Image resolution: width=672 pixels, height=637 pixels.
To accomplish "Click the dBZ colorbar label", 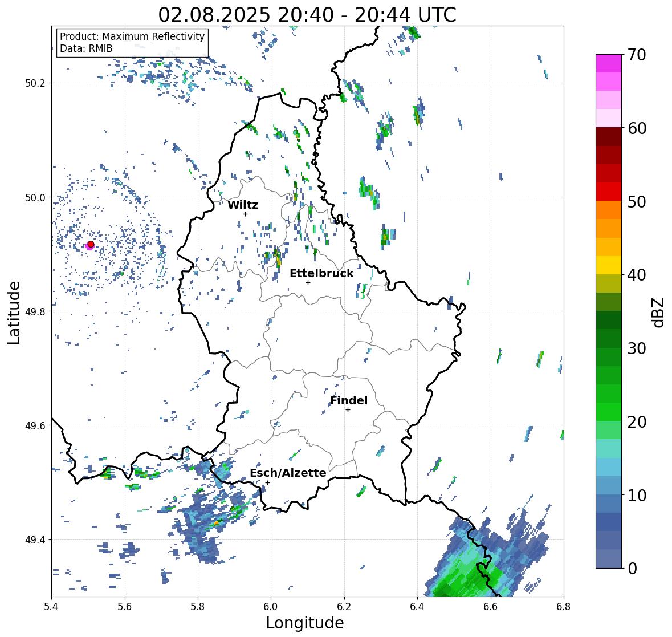I will coord(659,312).
